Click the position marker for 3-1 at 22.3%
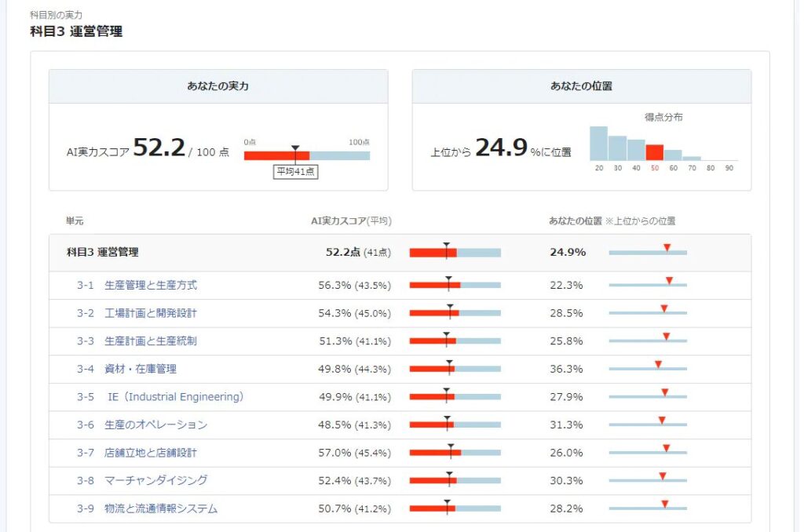 pyautogui.click(x=669, y=281)
